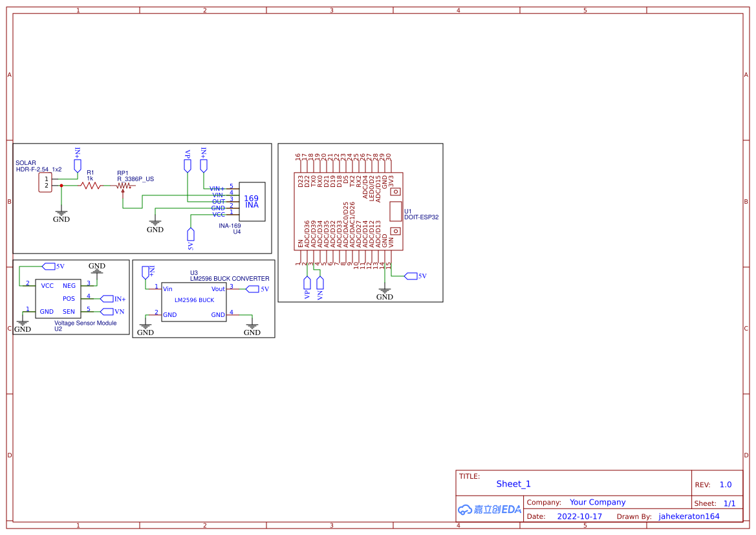Select the GND symbol under the ESP32 module
756x535 pixels.
385,290
